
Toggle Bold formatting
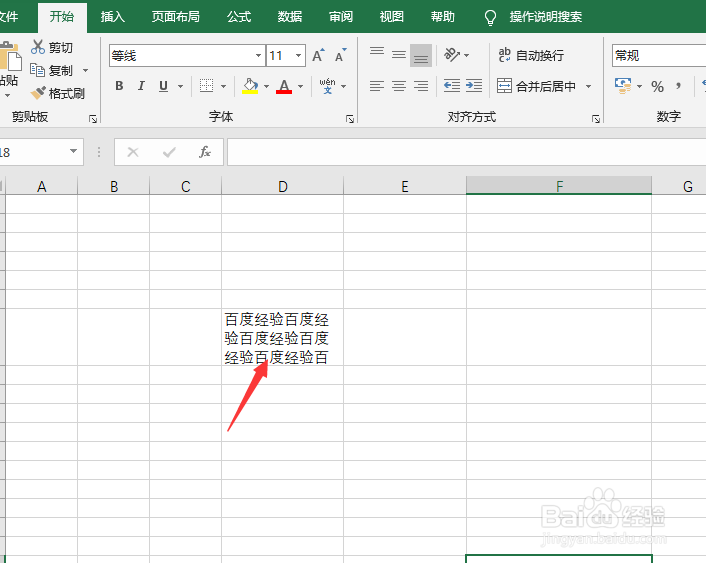(x=119, y=86)
